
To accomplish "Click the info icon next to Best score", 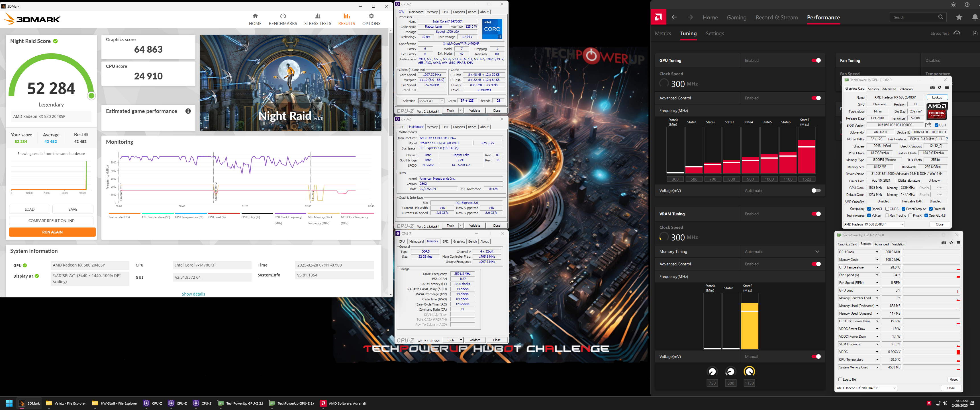I will coord(86,135).
